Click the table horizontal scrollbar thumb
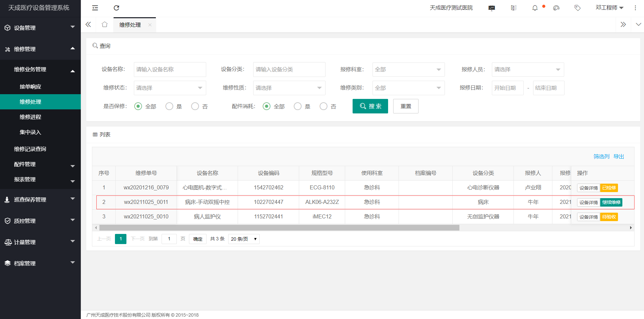This screenshot has height=319, width=644. pyautogui.click(x=279, y=228)
